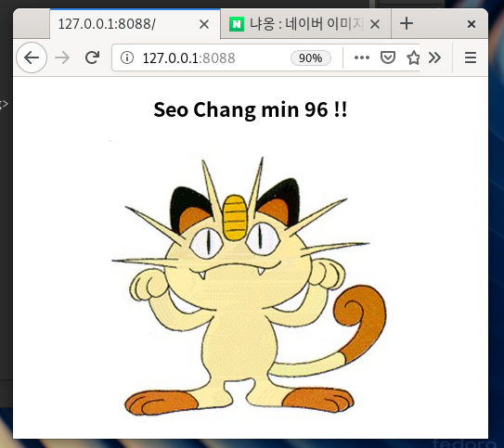Close the browser window

472,24
